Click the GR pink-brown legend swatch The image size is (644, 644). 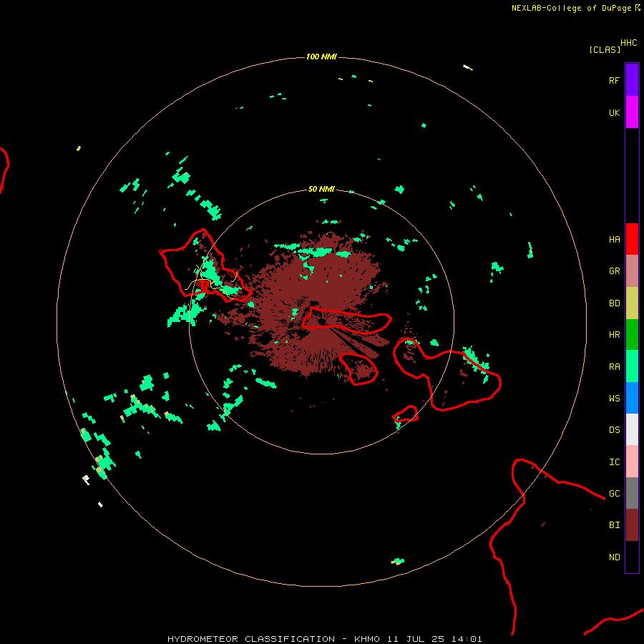coord(632,271)
